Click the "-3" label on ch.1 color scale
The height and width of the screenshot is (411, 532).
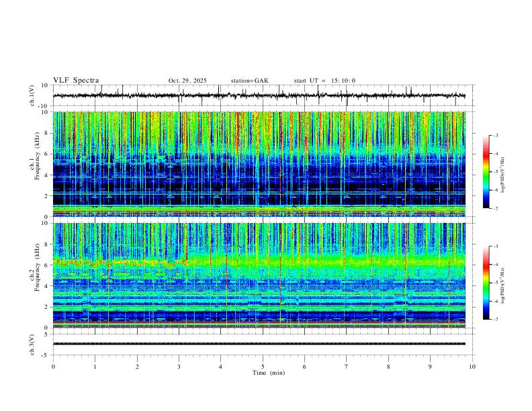click(x=495, y=135)
